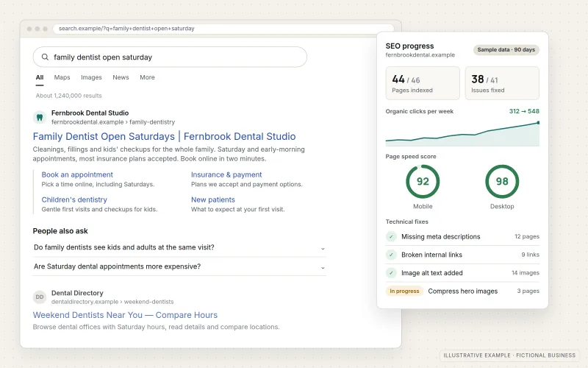Click the organic clicks chart endpoint dot

point(538,122)
